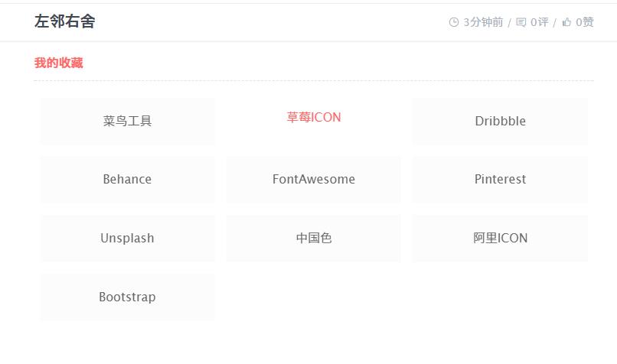
Task: Visit the Unsplash link
Action: pos(127,238)
